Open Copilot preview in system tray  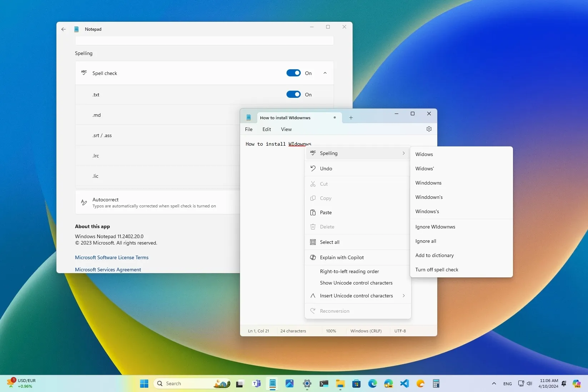coord(577,384)
